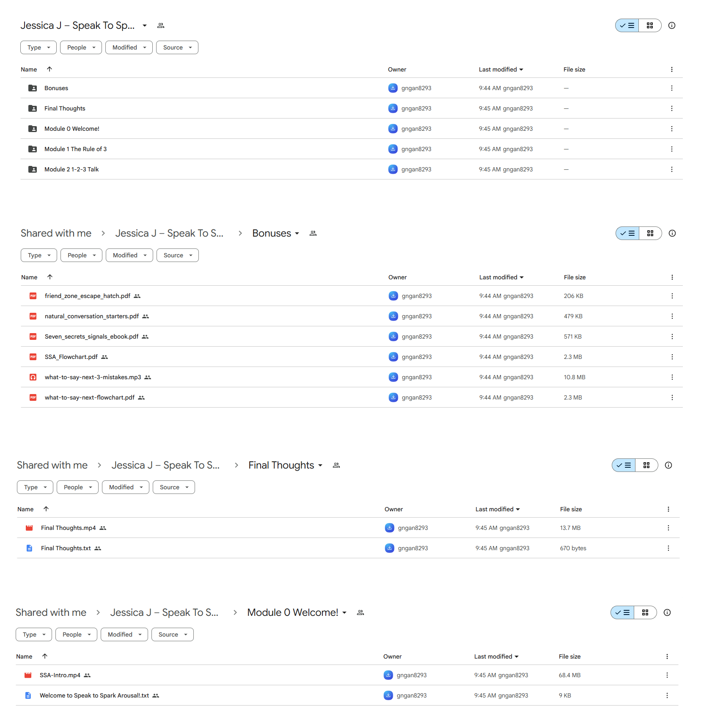Open Modified filter dropdown in Bonuses panel
Screen dimensions: 704x728
coord(129,255)
